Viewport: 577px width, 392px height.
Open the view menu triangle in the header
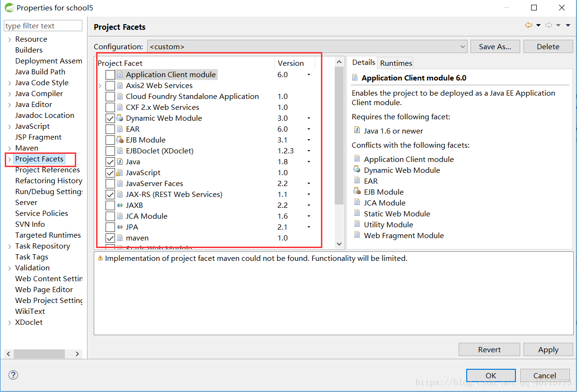tap(568, 26)
